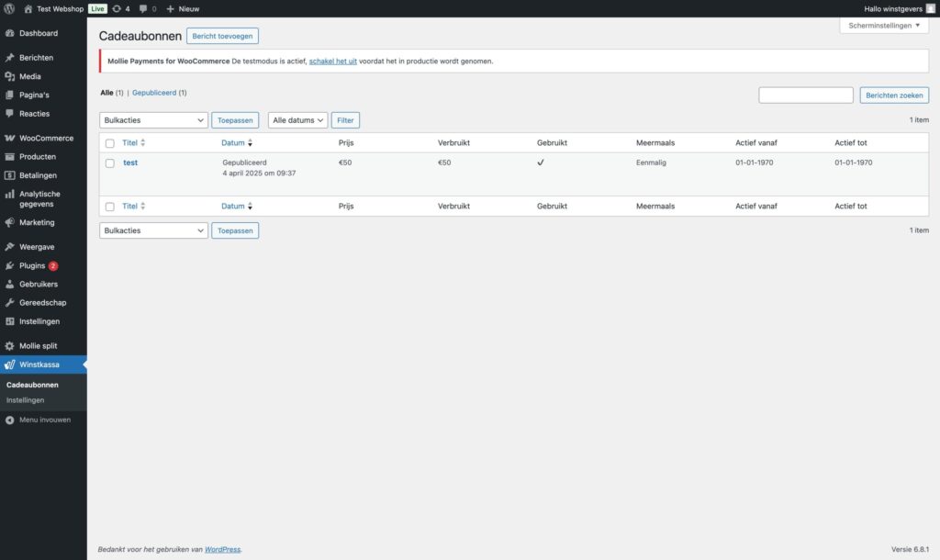The width and height of the screenshot is (940, 560).
Task: Open the comments bubble icon in admin bar
Action: pyautogui.click(x=142, y=9)
